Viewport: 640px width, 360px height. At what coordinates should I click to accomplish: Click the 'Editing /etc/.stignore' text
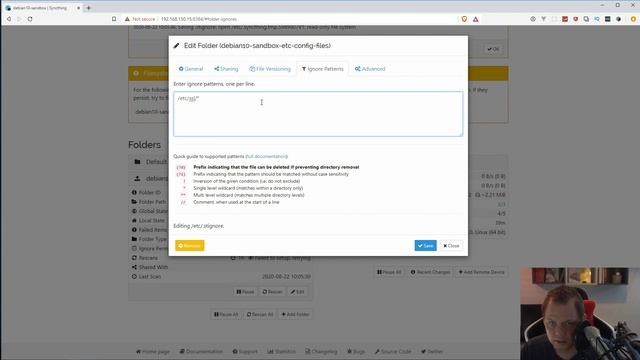(x=199, y=226)
